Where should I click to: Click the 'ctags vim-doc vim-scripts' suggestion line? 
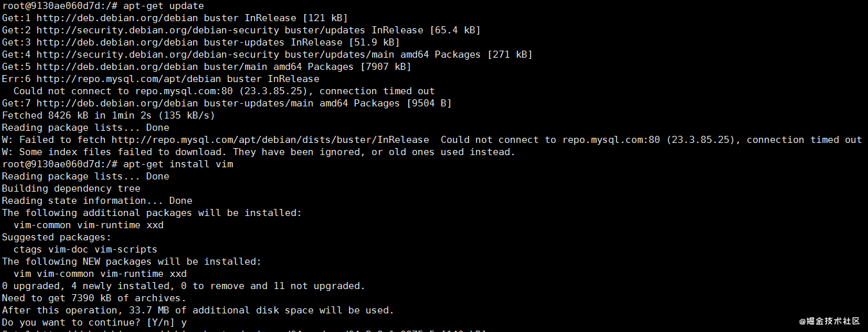pos(85,249)
